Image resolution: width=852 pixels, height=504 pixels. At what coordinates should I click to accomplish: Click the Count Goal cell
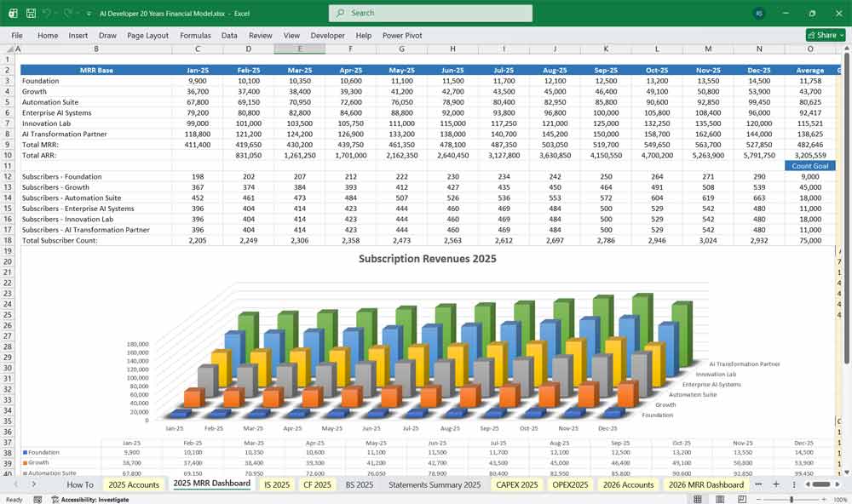808,166
